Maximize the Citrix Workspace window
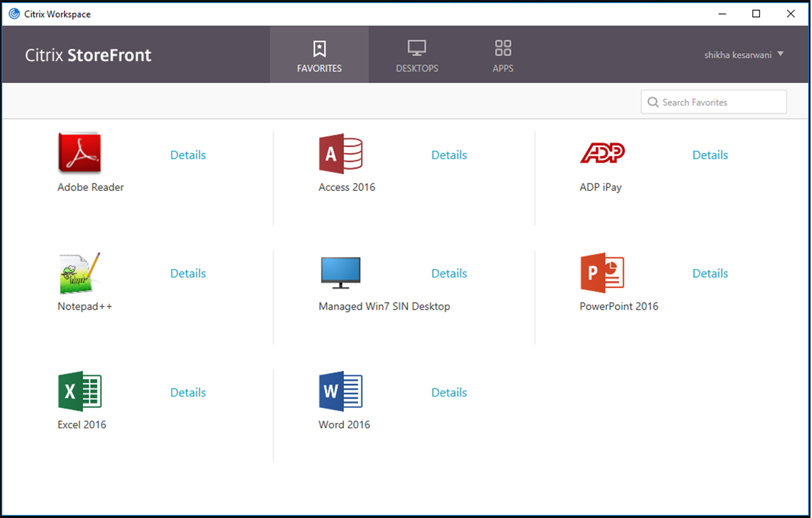Image resolution: width=812 pixels, height=518 pixels. pyautogui.click(x=756, y=13)
